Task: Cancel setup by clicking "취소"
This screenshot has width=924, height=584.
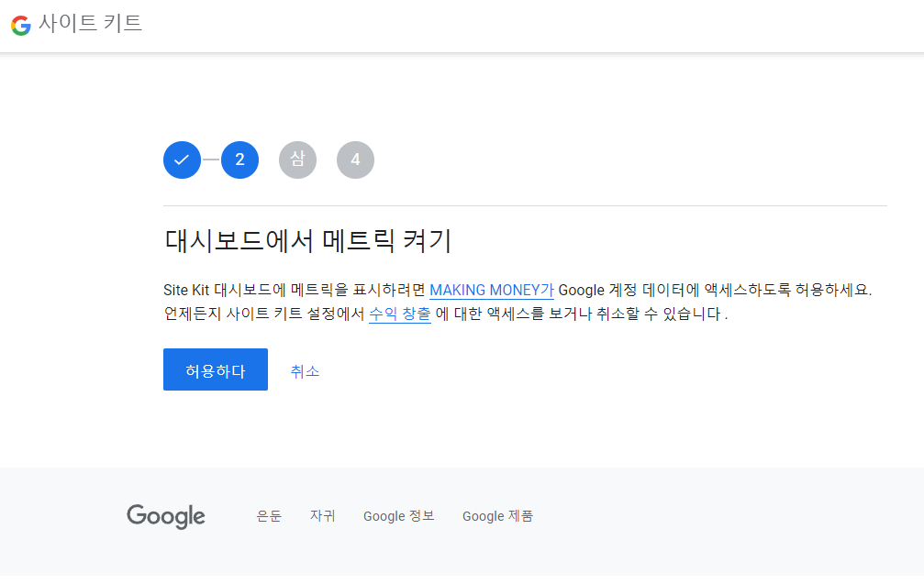Action: (305, 369)
